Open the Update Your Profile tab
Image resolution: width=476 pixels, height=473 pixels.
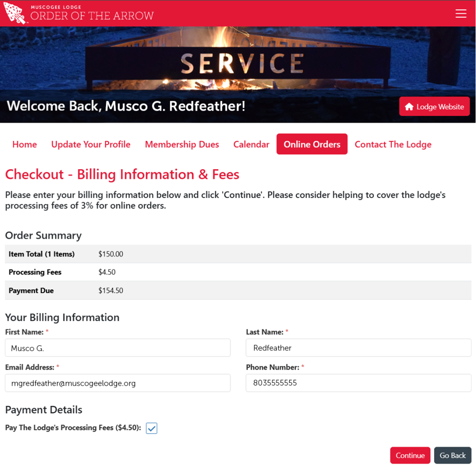91,145
